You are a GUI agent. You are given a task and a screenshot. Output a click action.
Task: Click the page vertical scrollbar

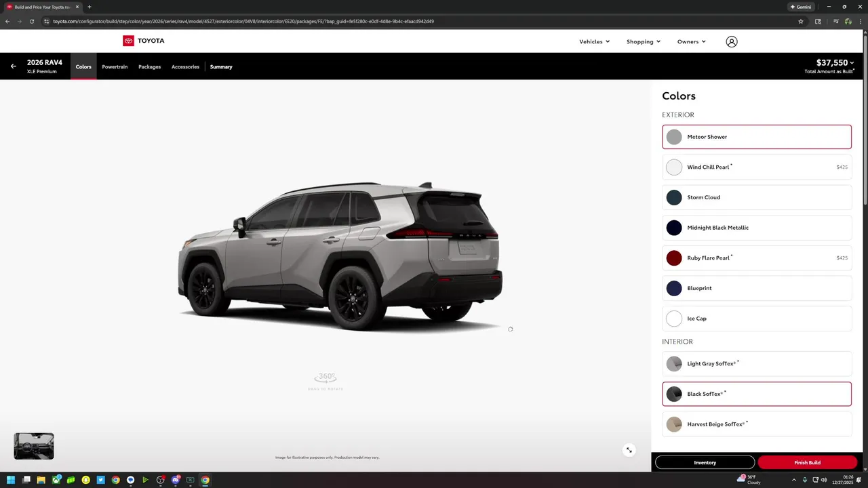pyautogui.click(x=865, y=122)
